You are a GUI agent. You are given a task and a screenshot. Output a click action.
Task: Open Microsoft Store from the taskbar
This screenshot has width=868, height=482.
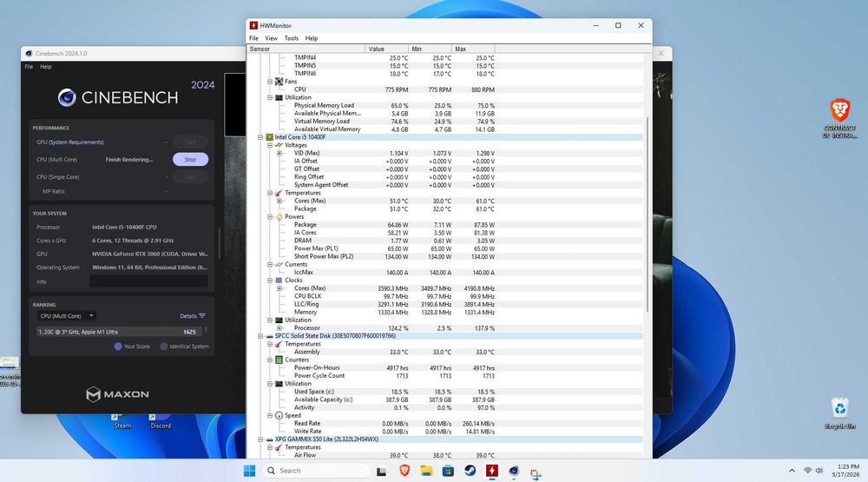pyautogui.click(x=448, y=471)
